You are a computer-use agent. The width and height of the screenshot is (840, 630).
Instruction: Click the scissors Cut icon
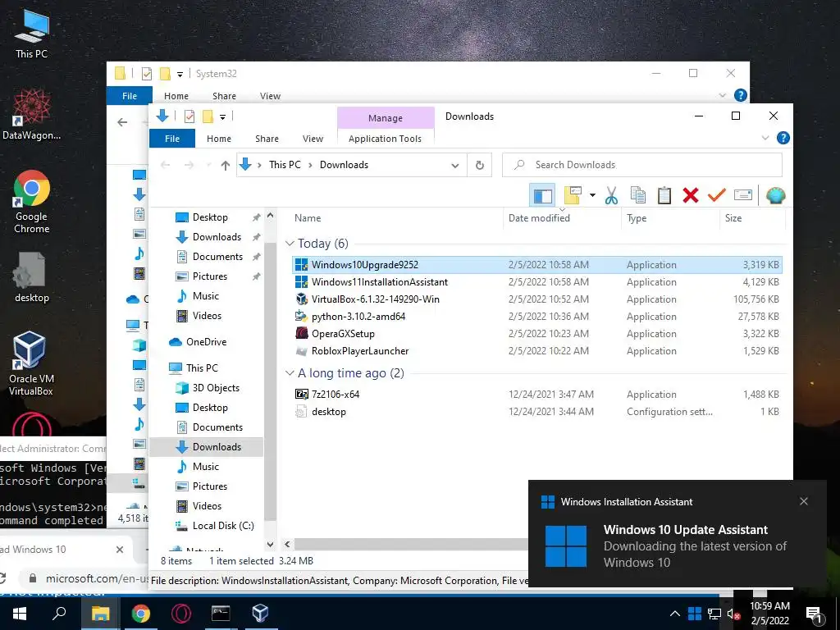tap(611, 195)
